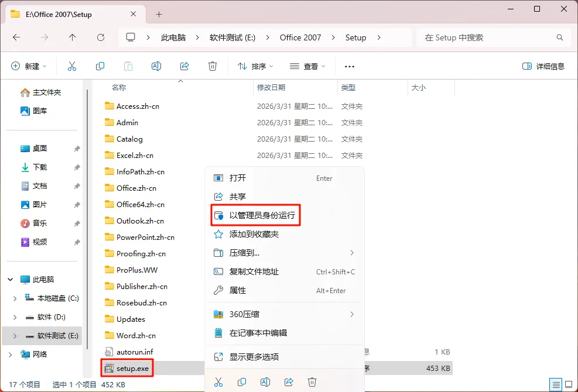The height and width of the screenshot is (392, 578).
Task: Click the Delete trash icon in the toolbar
Action: point(213,66)
